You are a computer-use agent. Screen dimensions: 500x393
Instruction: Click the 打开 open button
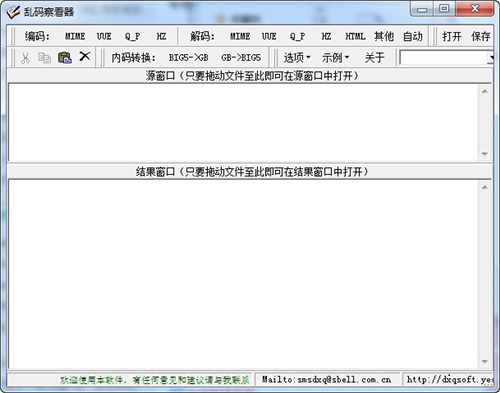[x=452, y=36]
